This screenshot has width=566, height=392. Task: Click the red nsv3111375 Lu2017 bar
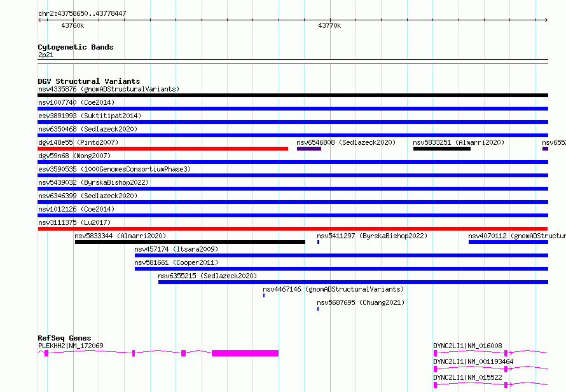[x=293, y=229]
